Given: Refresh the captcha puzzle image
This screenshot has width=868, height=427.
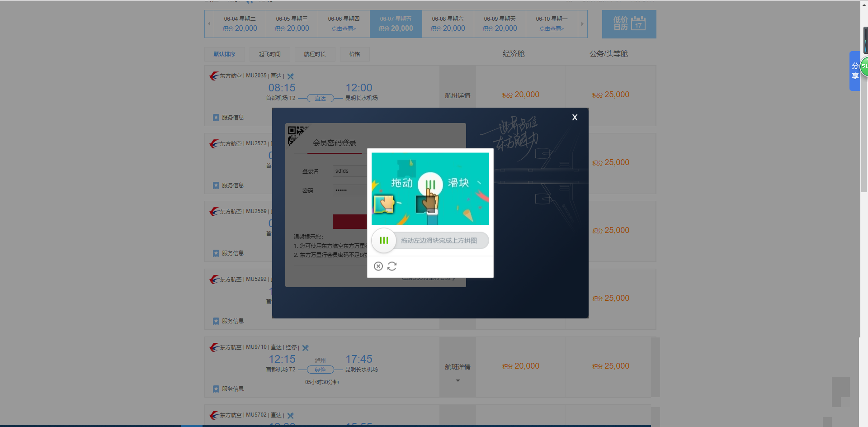Looking at the screenshot, I should click(x=392, y=266).
